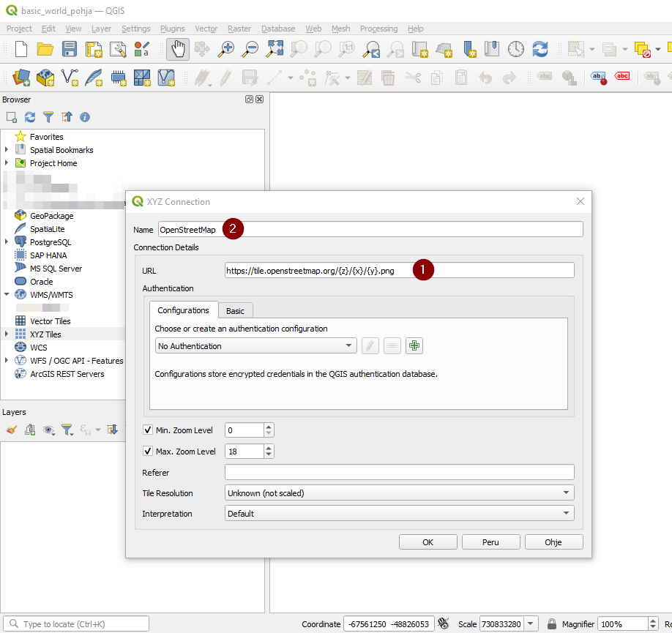This screenshot has height=633, width=672.
Task: Select ArcGIS REST Servers in Browser
Action: pos(67,374)
